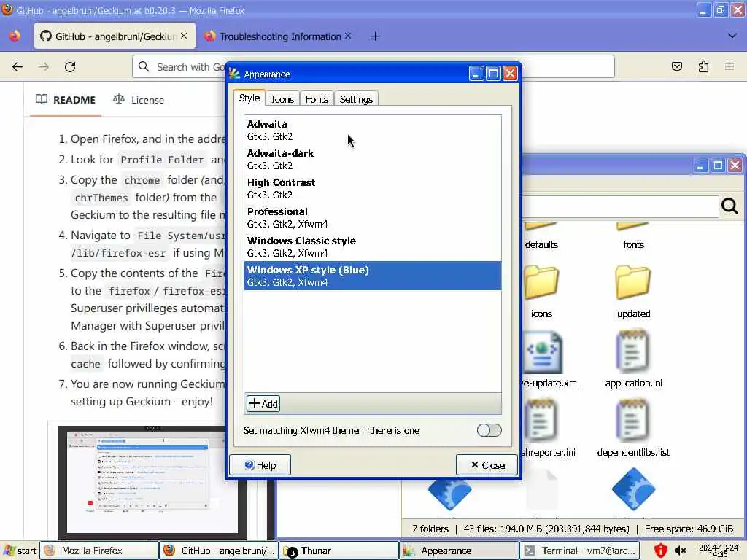
Task: Select the Adwaita theme
Action: (373, 130)
